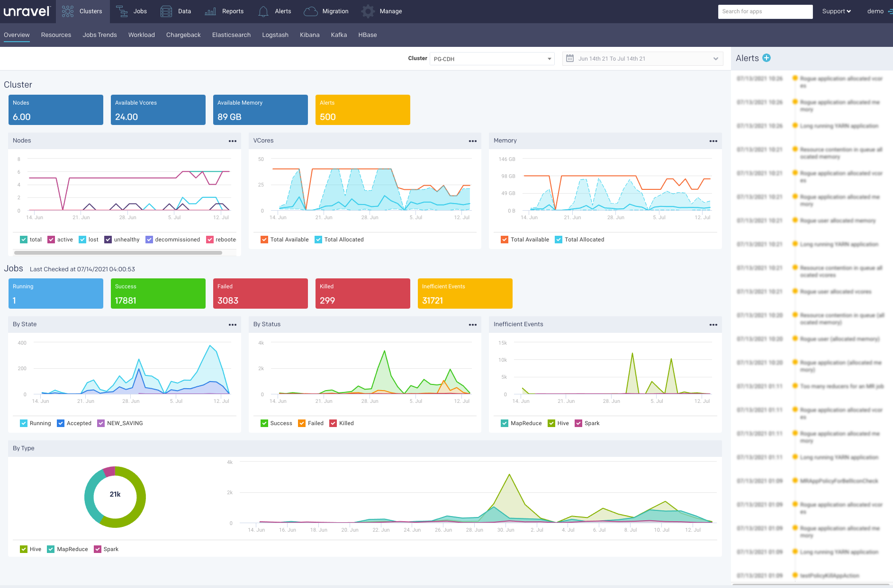Click the Success 17881 tile
Viewport: 893px width, 588px height.
click(158, 294)
